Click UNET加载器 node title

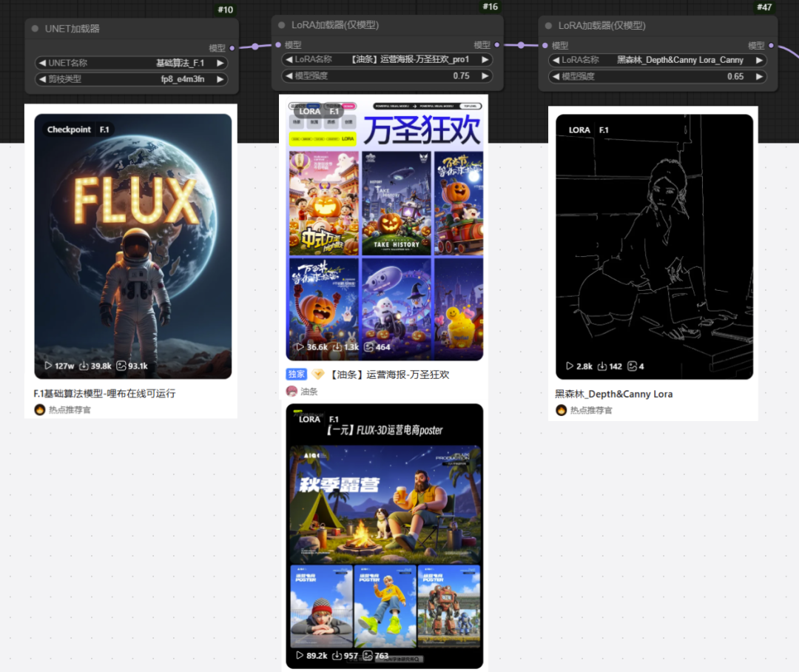73,29
